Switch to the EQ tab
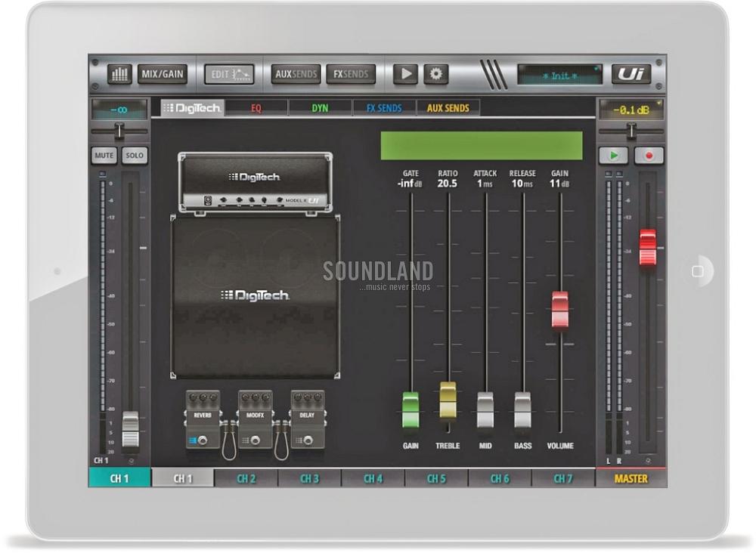This screenshot has width=756, height=553. 256,108
